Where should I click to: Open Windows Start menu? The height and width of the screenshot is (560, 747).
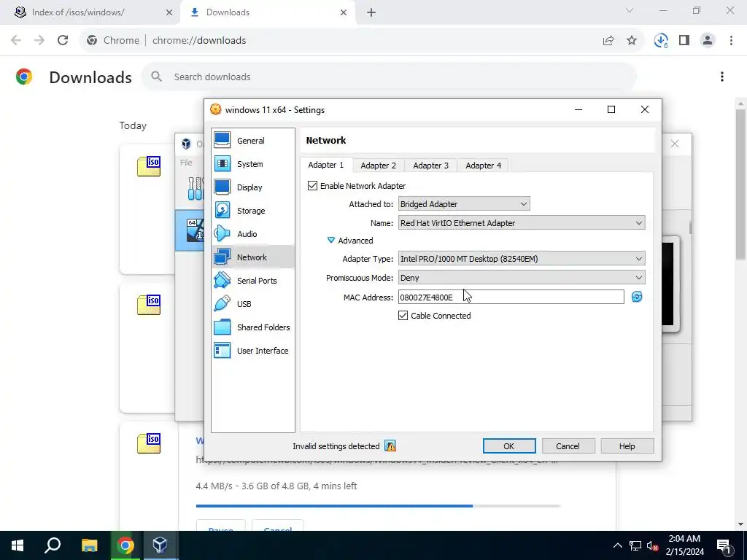[x=18, y=545]
